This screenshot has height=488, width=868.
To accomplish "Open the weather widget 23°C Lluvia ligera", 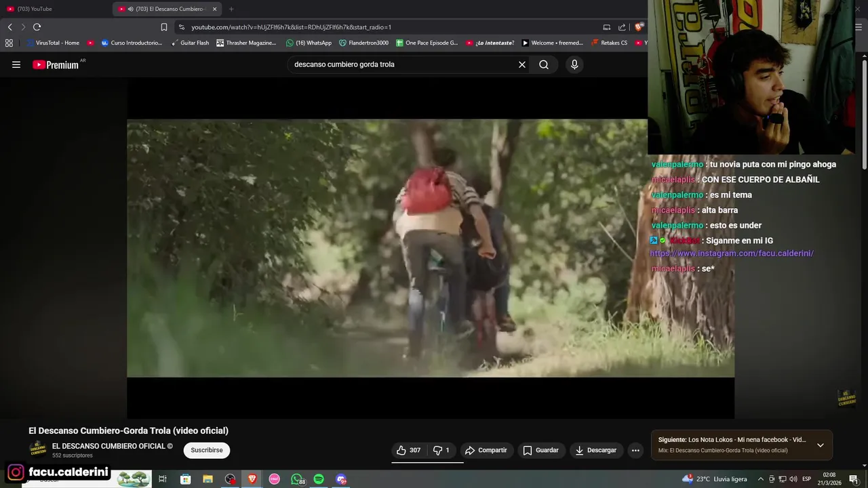I will tap(715, 479).
